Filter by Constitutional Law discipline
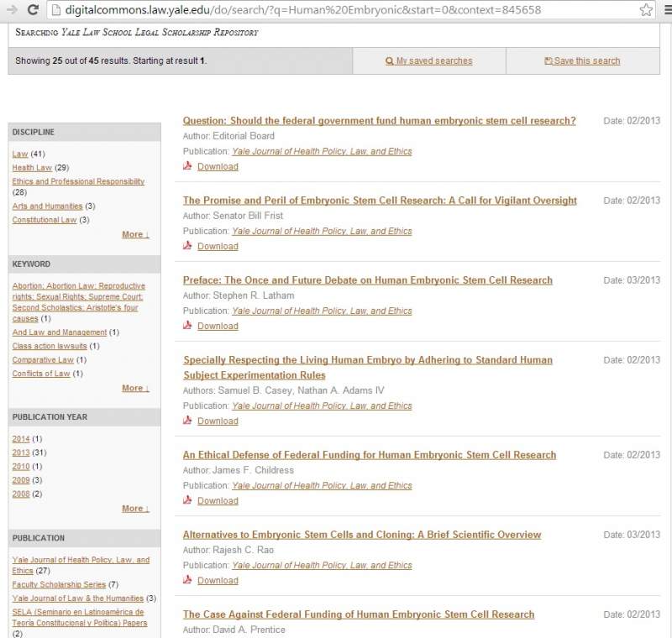 45,220
